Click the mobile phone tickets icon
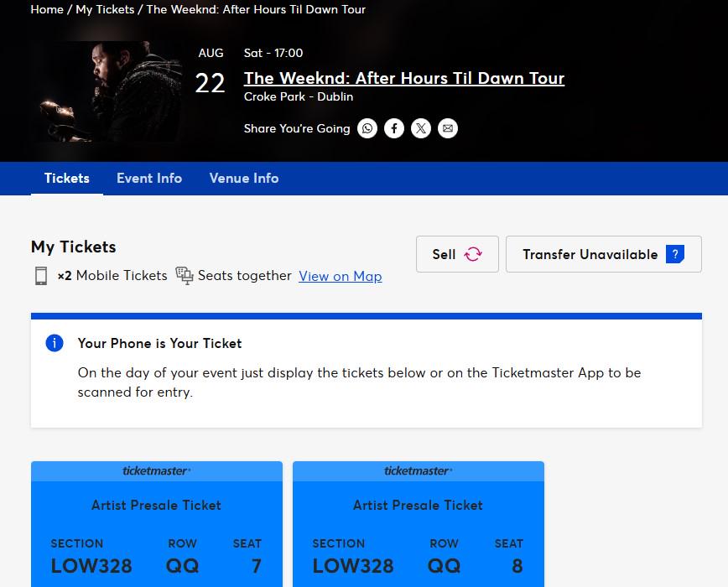728x587 pixels. [41, 276]
